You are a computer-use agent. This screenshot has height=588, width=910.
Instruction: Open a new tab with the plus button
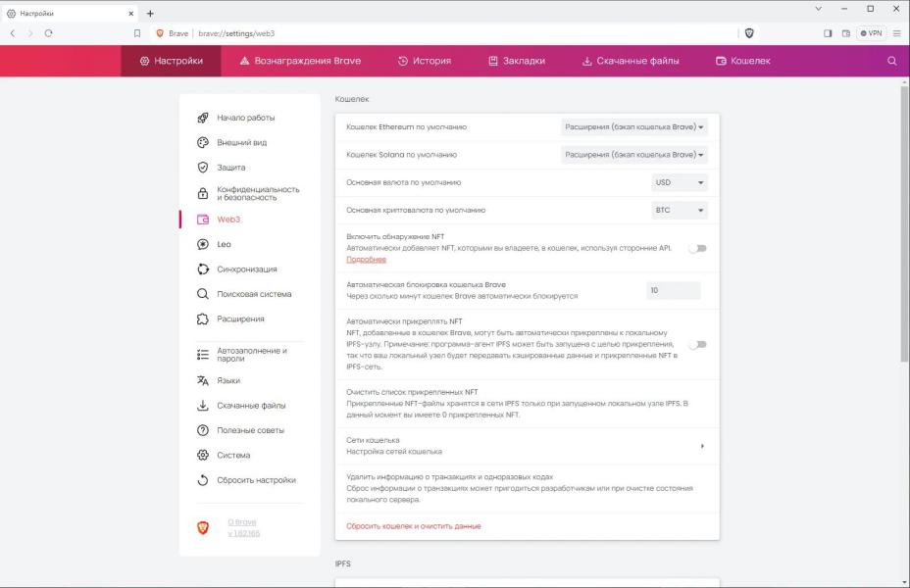coord(150,14)
